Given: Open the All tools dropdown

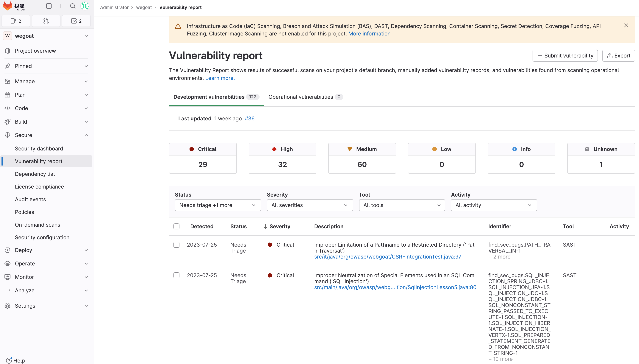Looking at the screenshot, I should pos(402,205).
